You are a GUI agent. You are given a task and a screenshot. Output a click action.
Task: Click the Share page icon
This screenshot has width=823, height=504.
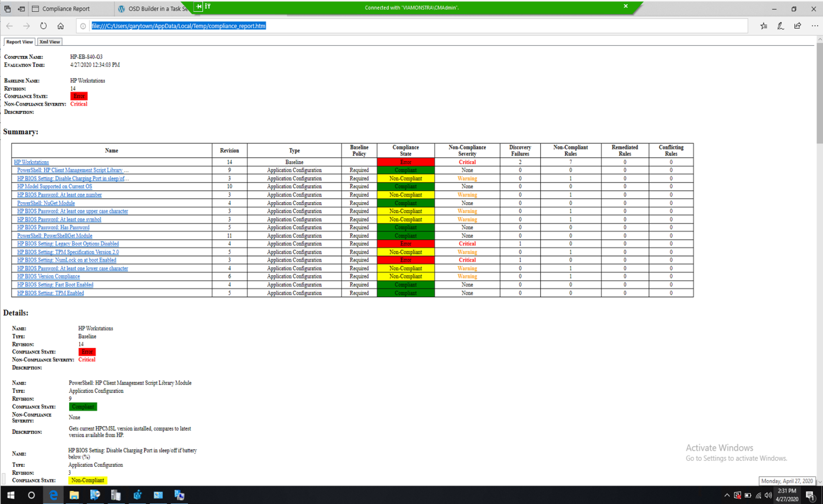click(x=798, y=26)
